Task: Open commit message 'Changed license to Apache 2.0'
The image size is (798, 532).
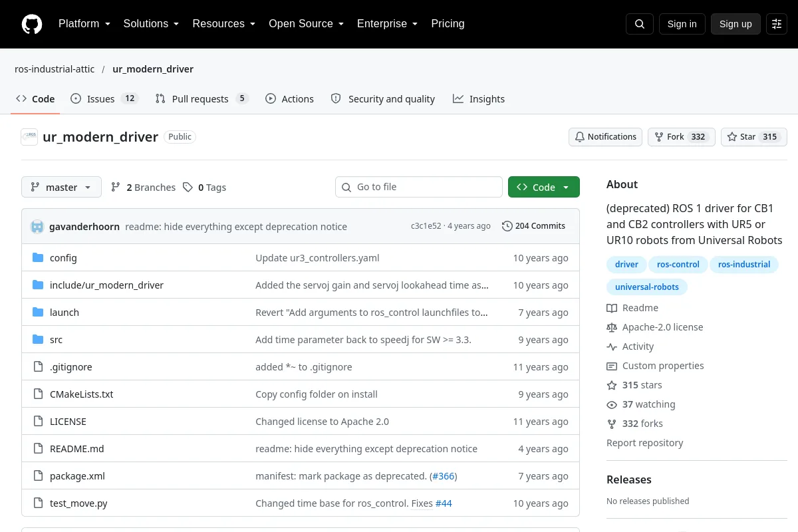Action: point(322,421)
